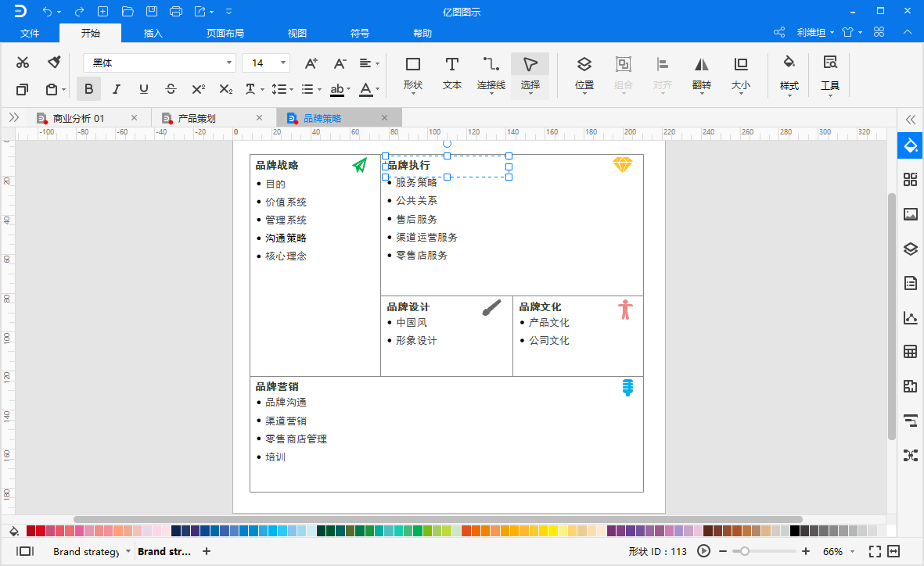924x566 pixels.
Task: Click the Save icon in title bar
Action: click(152, 11)
